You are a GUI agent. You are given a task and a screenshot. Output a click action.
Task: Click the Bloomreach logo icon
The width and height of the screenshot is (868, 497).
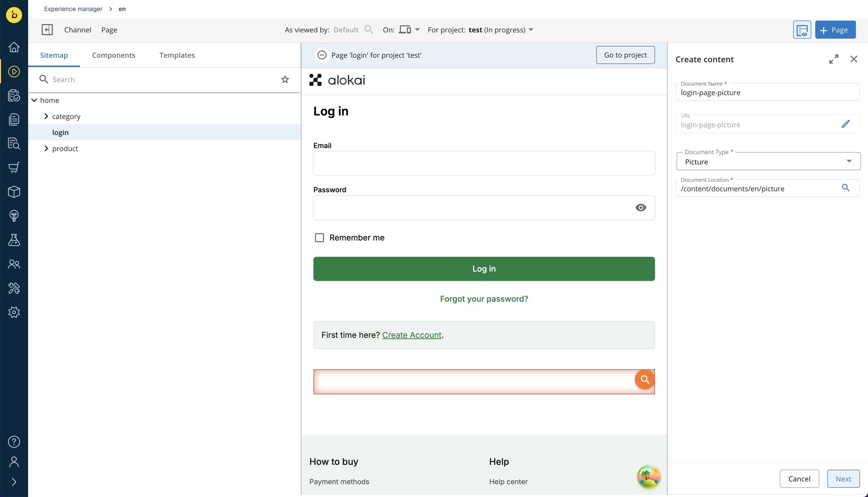14,15
